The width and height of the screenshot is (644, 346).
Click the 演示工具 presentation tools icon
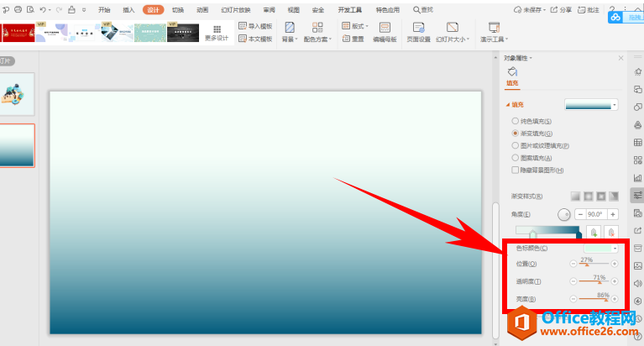click(x=493, y=32)
